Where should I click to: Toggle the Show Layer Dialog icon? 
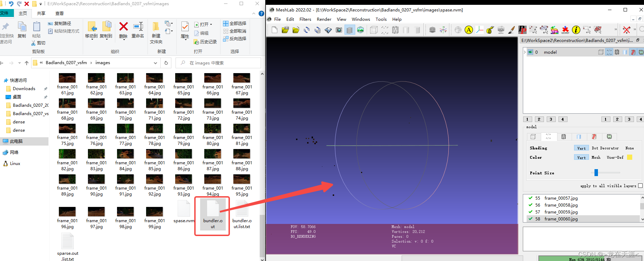[350, 30]
